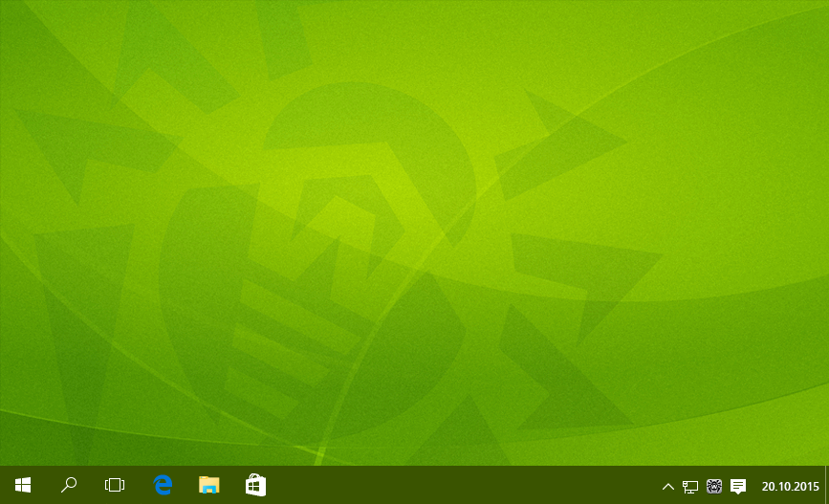829x504 pixels.
Task: Open the Dr.Web spider tray icon
Action: coord(713,486)
